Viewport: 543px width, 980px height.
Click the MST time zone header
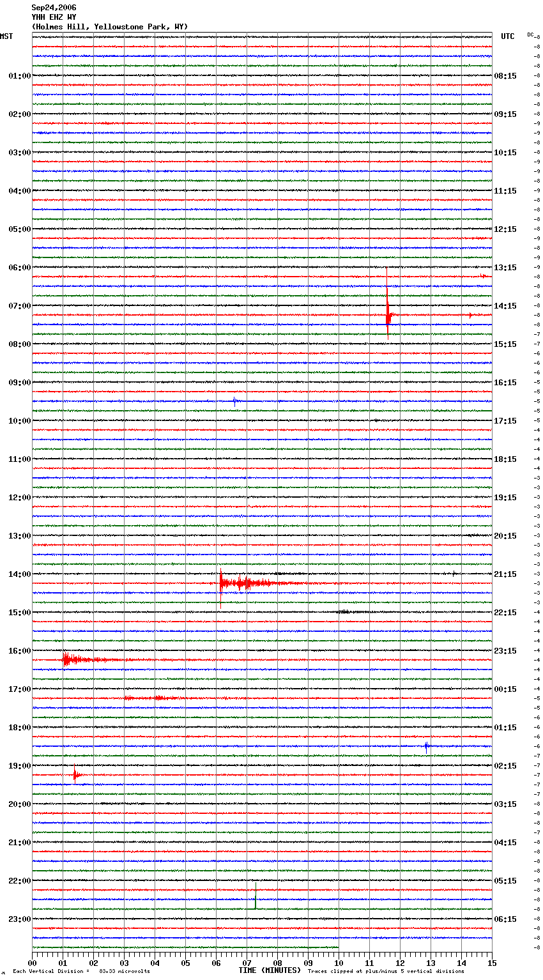click(x=6, y=36)
